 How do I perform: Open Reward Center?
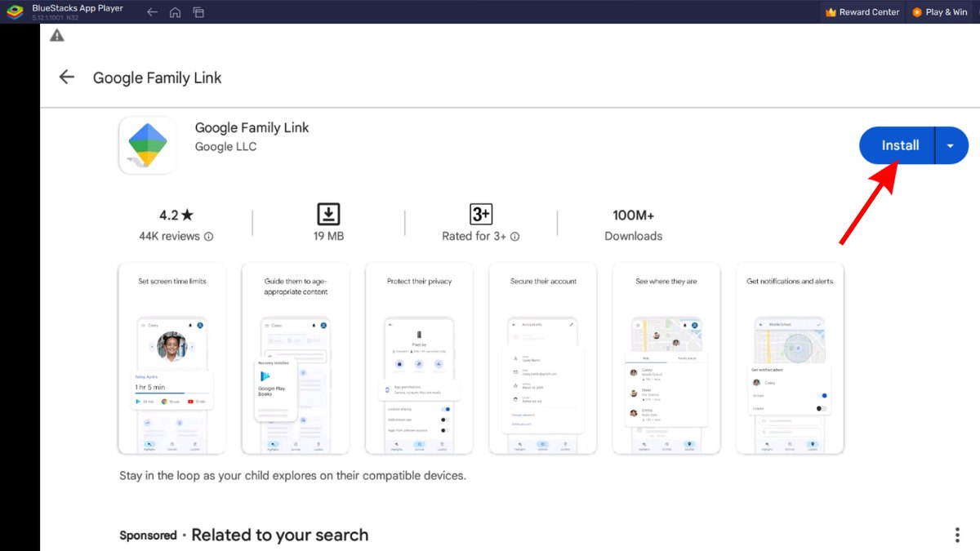pos(862,12)
